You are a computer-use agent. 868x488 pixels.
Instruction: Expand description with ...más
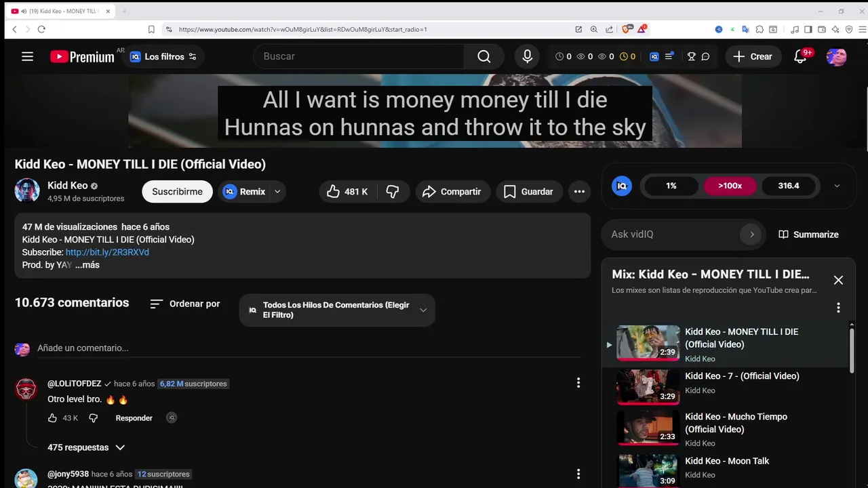pyautogui.click(x=87, y=265)
